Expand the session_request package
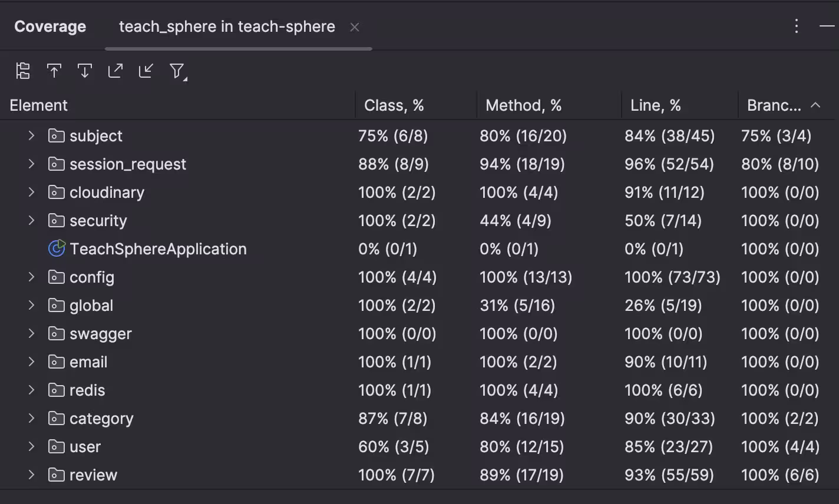Image resolution: width=839 pixels, height=504 pixels. tap(32, 164)
